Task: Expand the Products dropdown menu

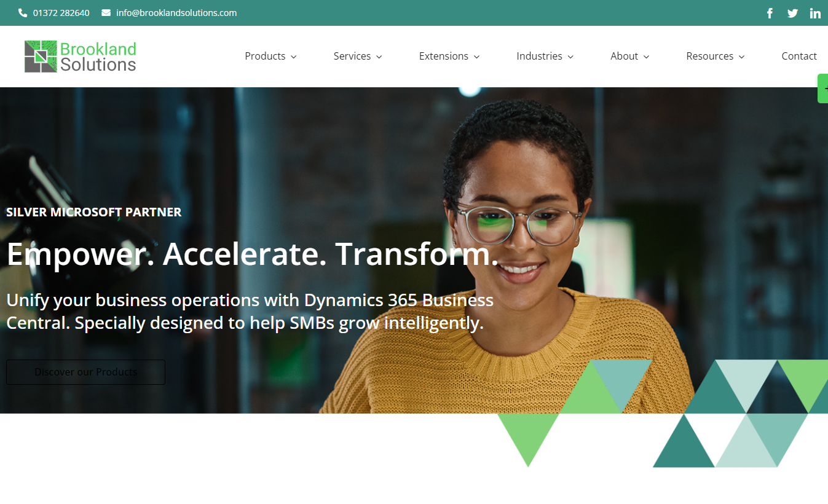Action: [x=270, y=56]
